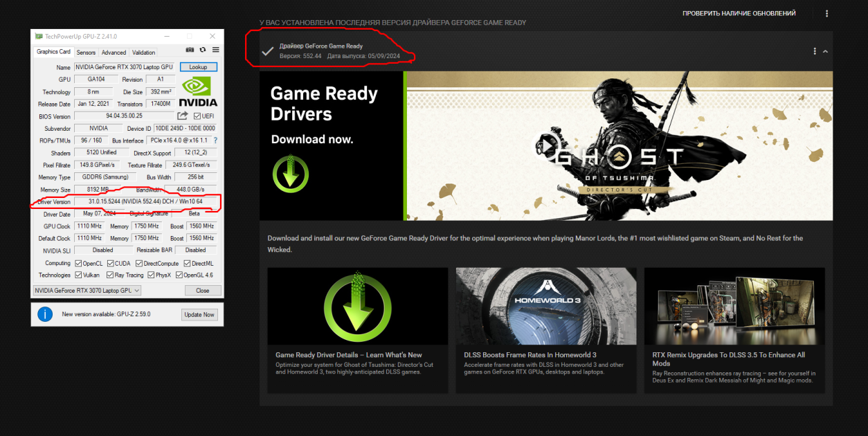Screen dimensions: 868x436
Task: Open GeForce three-dot menu at top right
Action: click(x=826, y=13)
